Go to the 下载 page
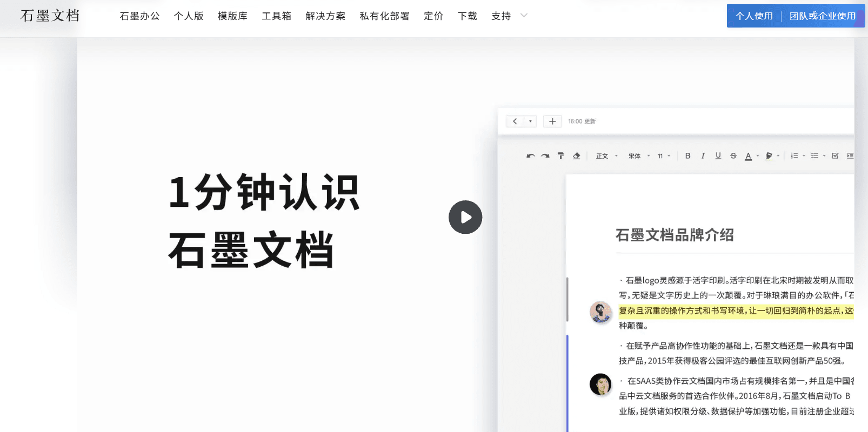Screen dimensions: 868x432 (x=467, y=16)
